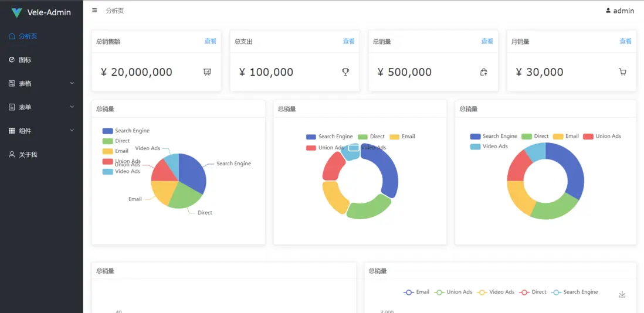This screenshot has height=313, width=644.
Task: Click the trophy icon in 总支出 card
Action: coord(345,72)
